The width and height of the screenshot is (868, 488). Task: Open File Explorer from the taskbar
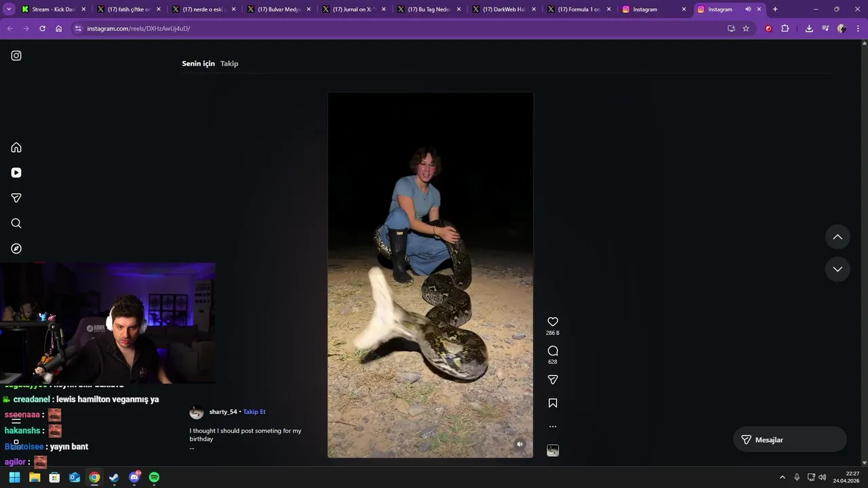coord(35,477)
